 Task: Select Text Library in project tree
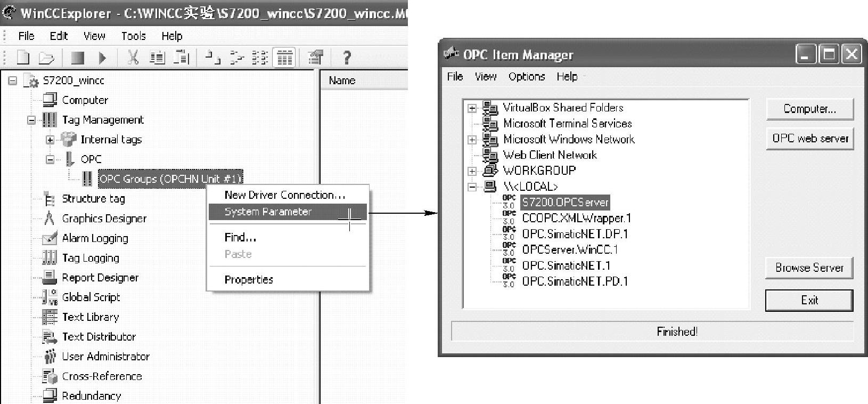tap(91, 317)
